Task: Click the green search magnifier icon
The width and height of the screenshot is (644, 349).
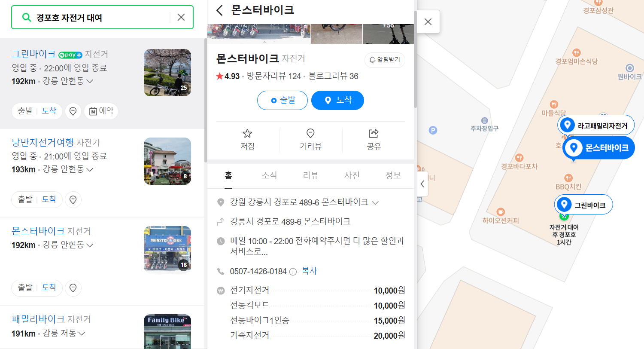Action: (27, 17)
